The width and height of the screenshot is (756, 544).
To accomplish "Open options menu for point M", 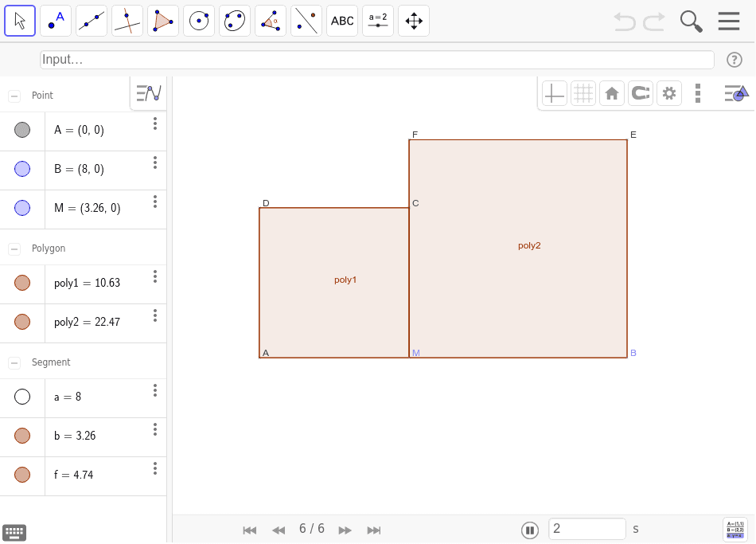I will point(155,202).
